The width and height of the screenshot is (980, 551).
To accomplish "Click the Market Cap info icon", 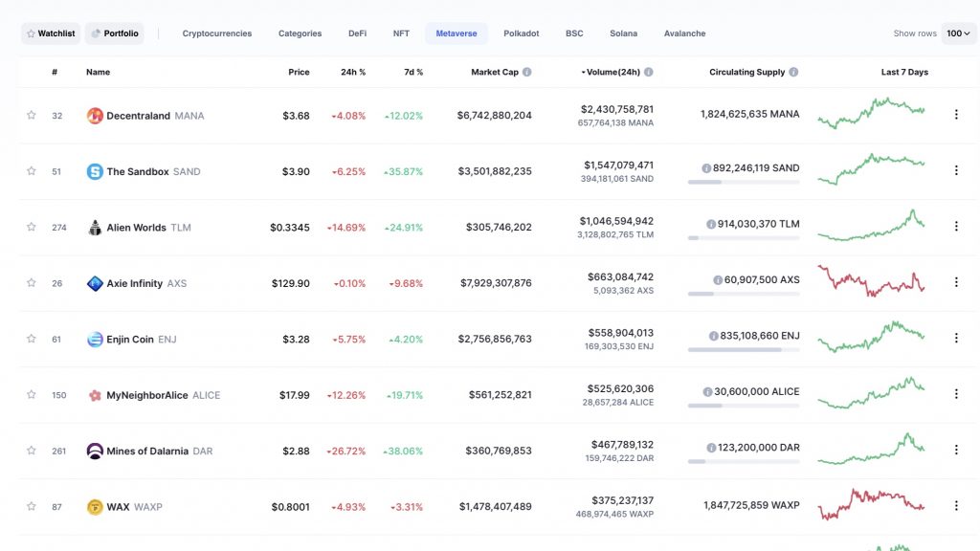I will point(527,72).
